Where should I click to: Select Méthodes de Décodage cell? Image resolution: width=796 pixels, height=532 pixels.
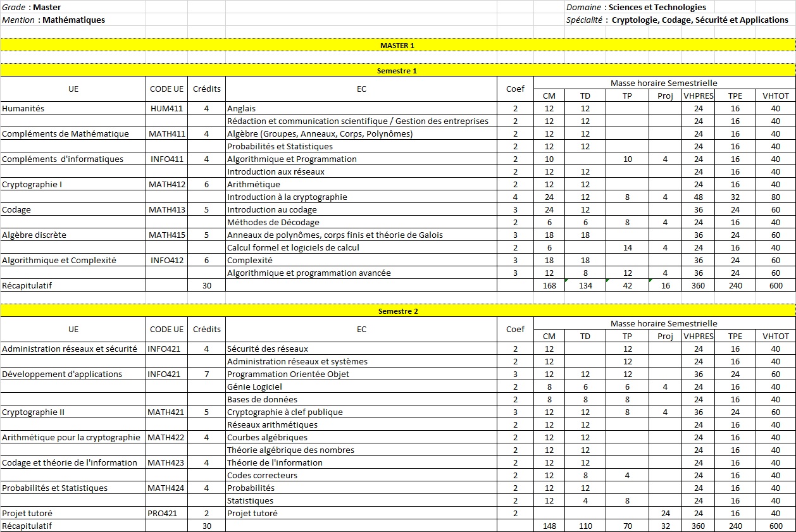coord(361,222)
